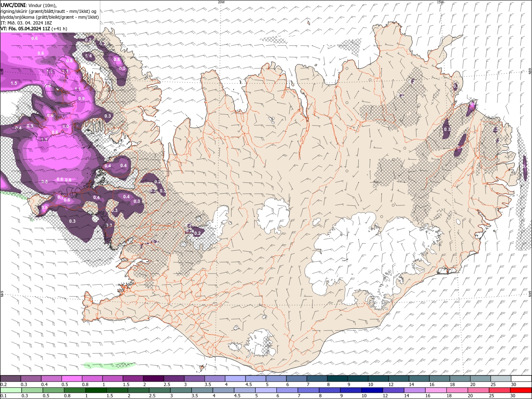Click the '0.1' label under lower legend
The width and height of the screenshot is (532, 399).
click(3, 396)
